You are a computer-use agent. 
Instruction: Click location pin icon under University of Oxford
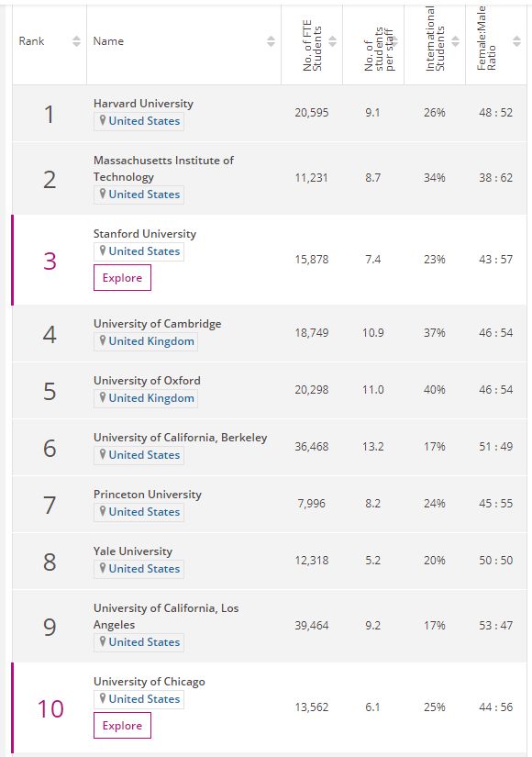(x=103, y=397)
